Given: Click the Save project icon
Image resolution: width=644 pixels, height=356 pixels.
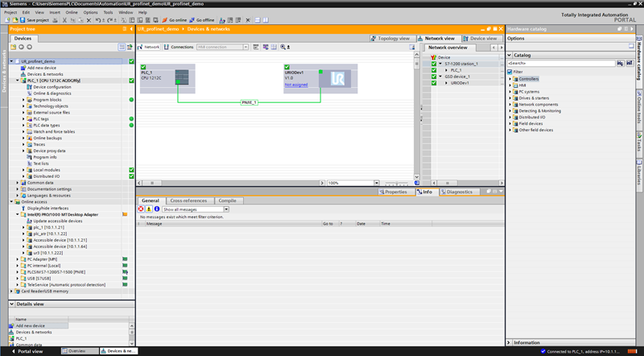Looking at the screenshot, I should tap(23, 19).
